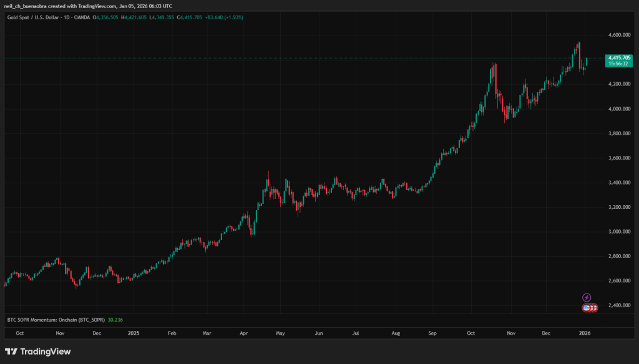Click the 2025 label on time axis
Image resolution: width=639 pixels, height=364 pixels.
[x=134, y=333]
